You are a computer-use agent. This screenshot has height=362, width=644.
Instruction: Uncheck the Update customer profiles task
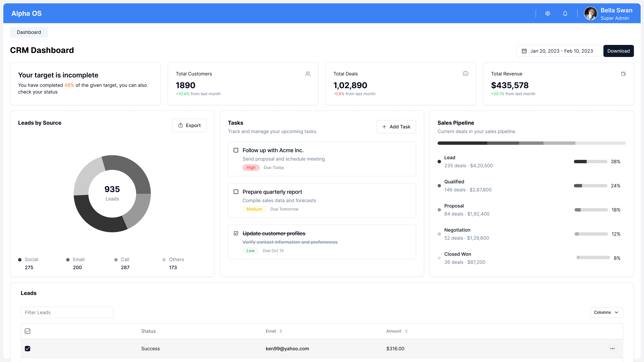(x=236, y=233)
